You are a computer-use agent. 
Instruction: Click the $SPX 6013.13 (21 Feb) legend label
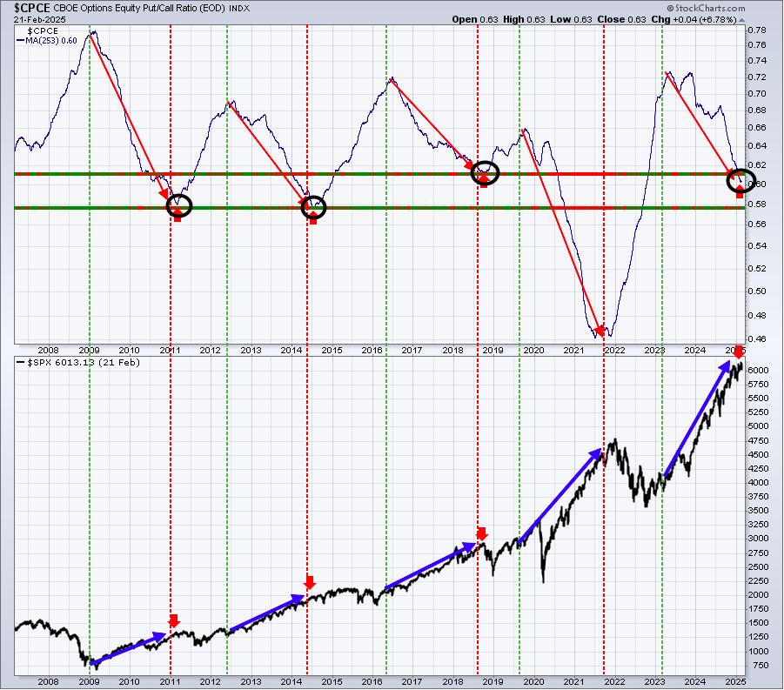coord(79,363)
